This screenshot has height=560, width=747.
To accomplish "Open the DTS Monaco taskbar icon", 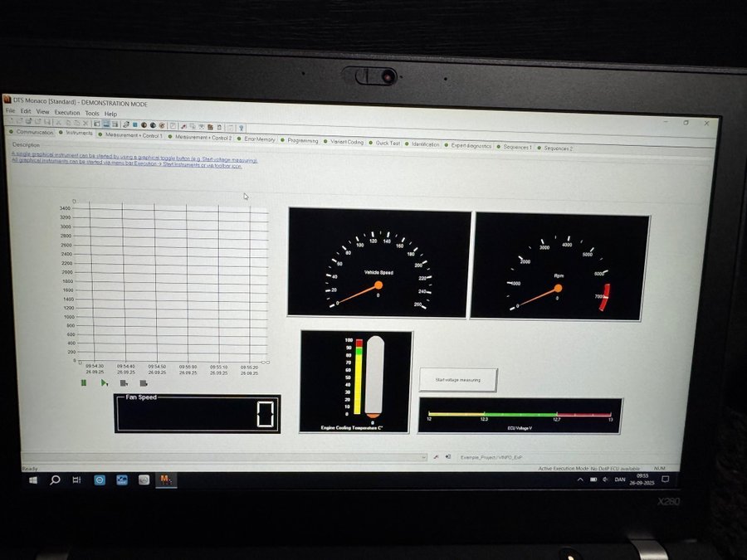I will pyautogui.click(x=165, y=480).
